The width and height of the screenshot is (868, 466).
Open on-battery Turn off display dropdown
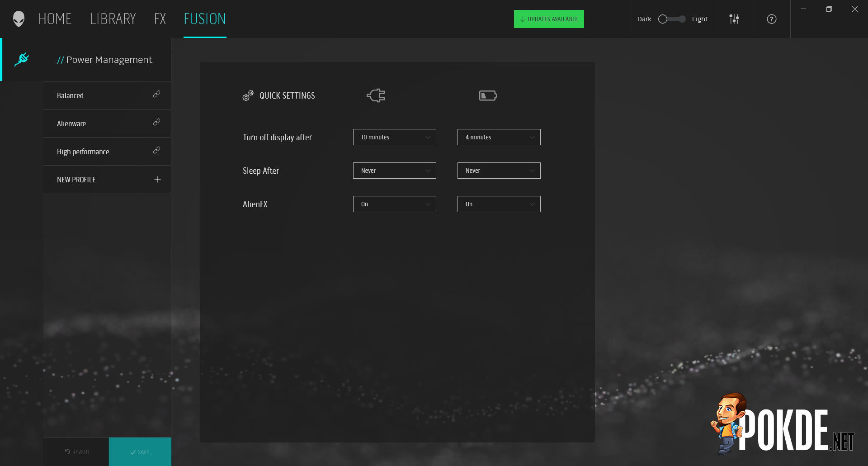click(499, 137)
